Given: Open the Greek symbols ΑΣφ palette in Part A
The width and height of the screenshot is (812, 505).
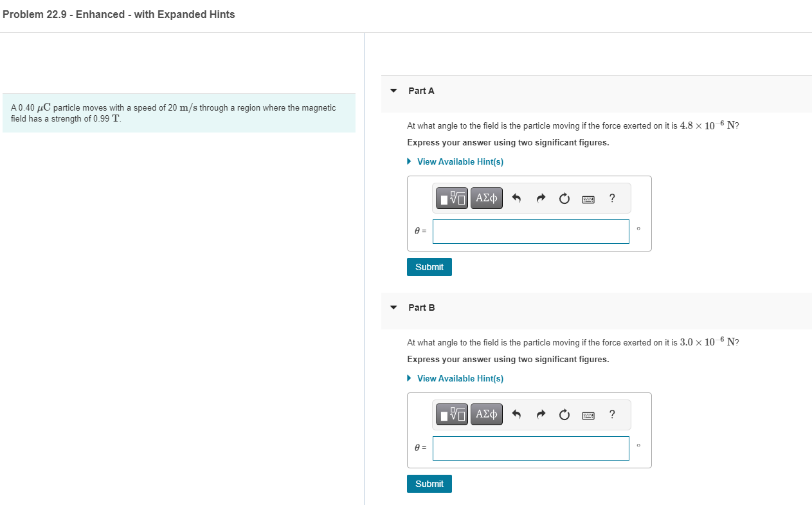Looking at the screenshot, I should coord(486,198).
